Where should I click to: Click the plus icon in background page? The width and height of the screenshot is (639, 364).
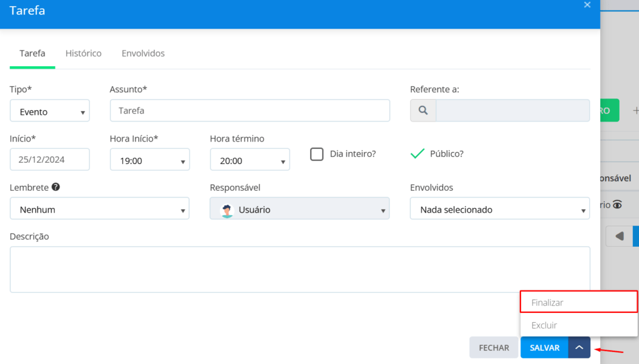(x=635, y=110)
